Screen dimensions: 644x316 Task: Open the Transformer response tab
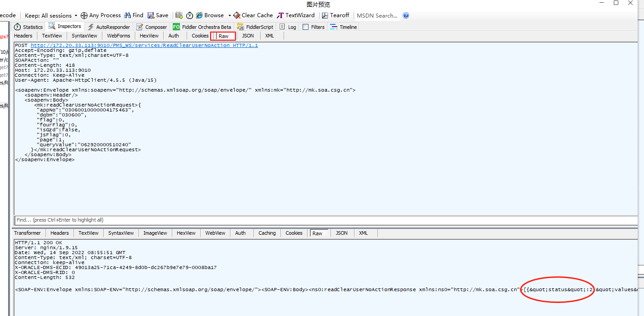(27, 233)
